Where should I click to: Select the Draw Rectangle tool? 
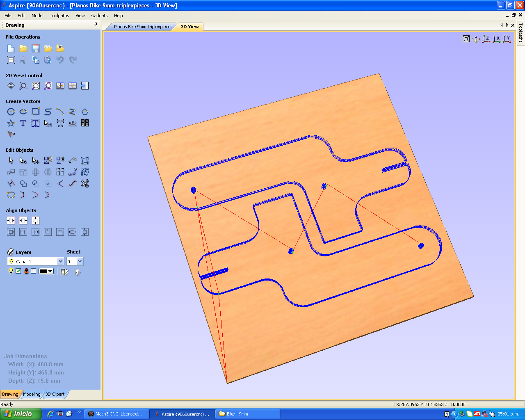pyautogui.click(x=36, y=112)
